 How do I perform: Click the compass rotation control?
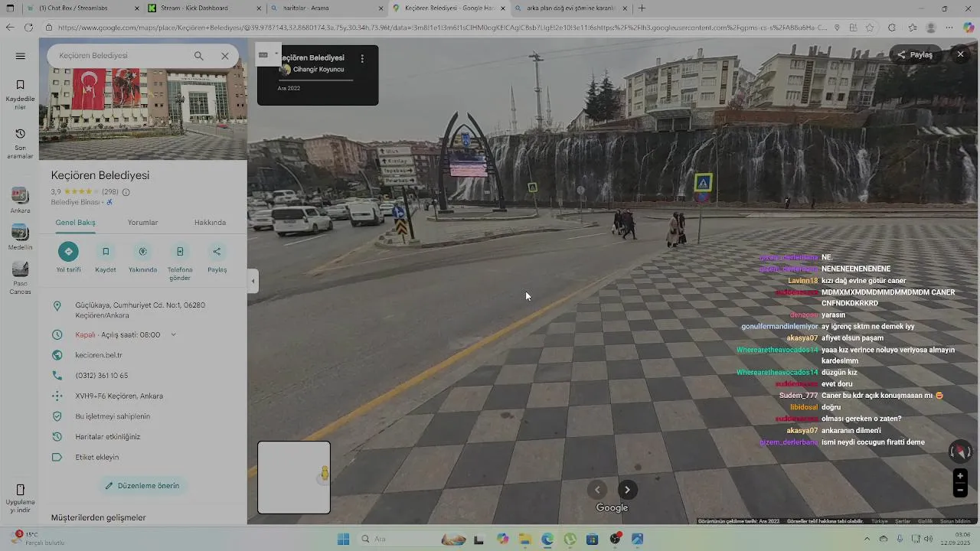coord(960,452)
